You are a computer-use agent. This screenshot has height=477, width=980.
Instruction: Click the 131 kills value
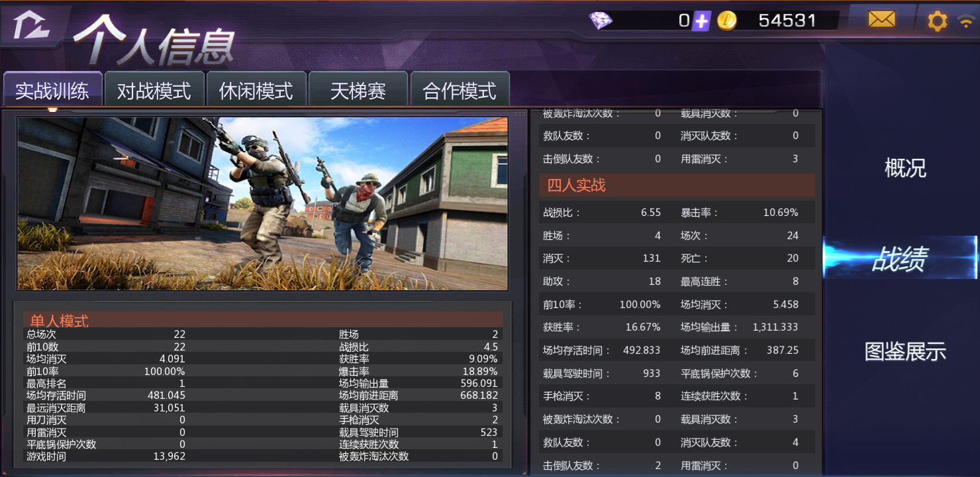pos(652,258)
